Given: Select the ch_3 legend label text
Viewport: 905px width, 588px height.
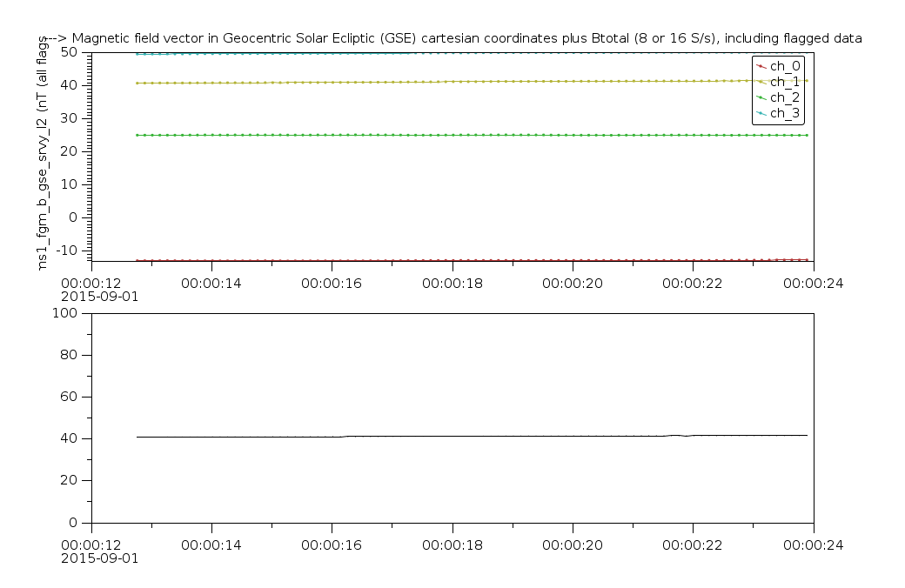Looking at the screenshot, I should click(785, 113).
